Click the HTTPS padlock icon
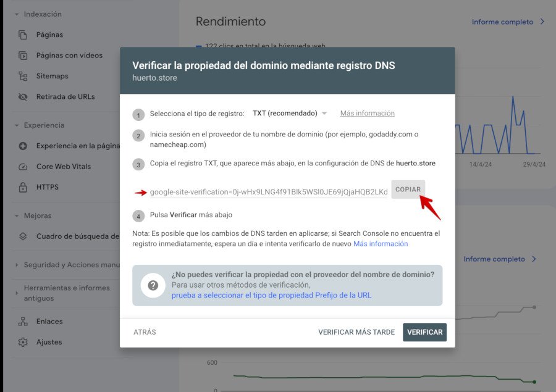 coord(23,187)
